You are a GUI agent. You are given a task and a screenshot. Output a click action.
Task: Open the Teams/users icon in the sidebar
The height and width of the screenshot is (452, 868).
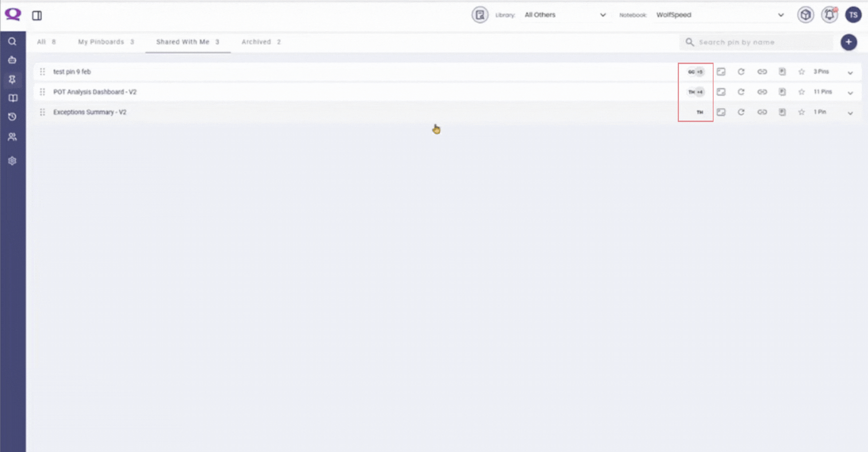point(12,136)
